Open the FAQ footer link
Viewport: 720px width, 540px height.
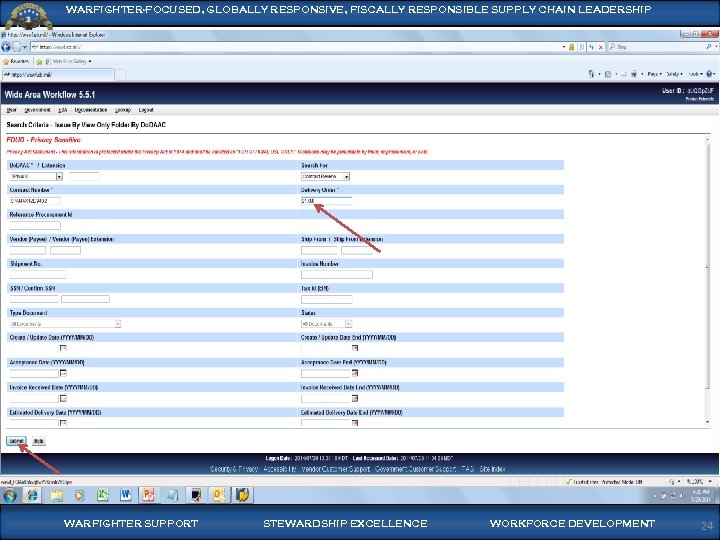pos(467,469)
